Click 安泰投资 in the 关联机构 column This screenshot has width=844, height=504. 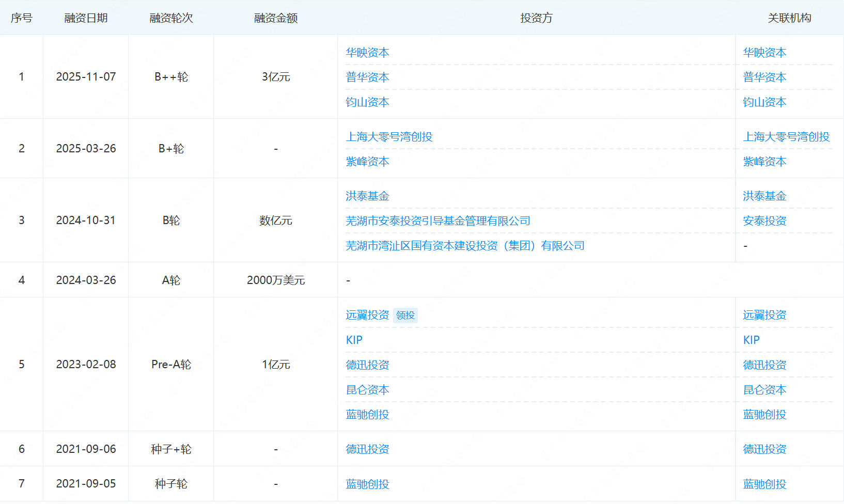point(764,221)
